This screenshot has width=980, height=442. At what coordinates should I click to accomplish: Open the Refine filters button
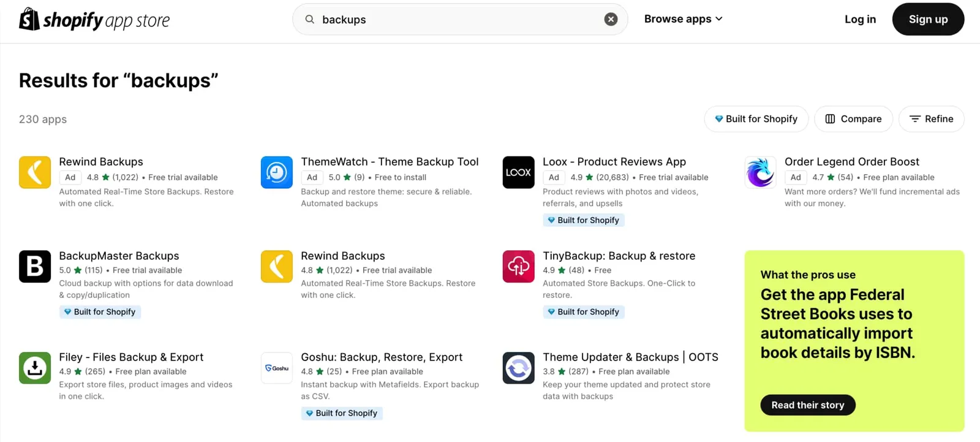(931, 119)
